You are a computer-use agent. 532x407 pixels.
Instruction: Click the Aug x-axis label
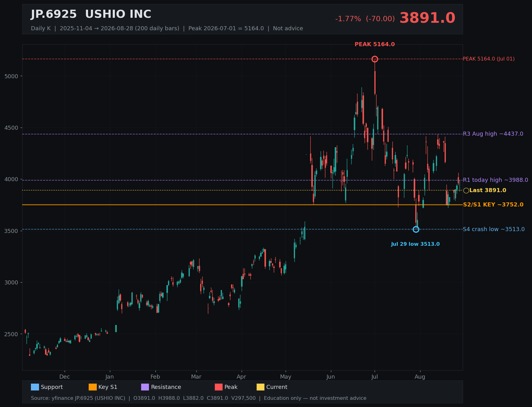(x=420, y=377)
